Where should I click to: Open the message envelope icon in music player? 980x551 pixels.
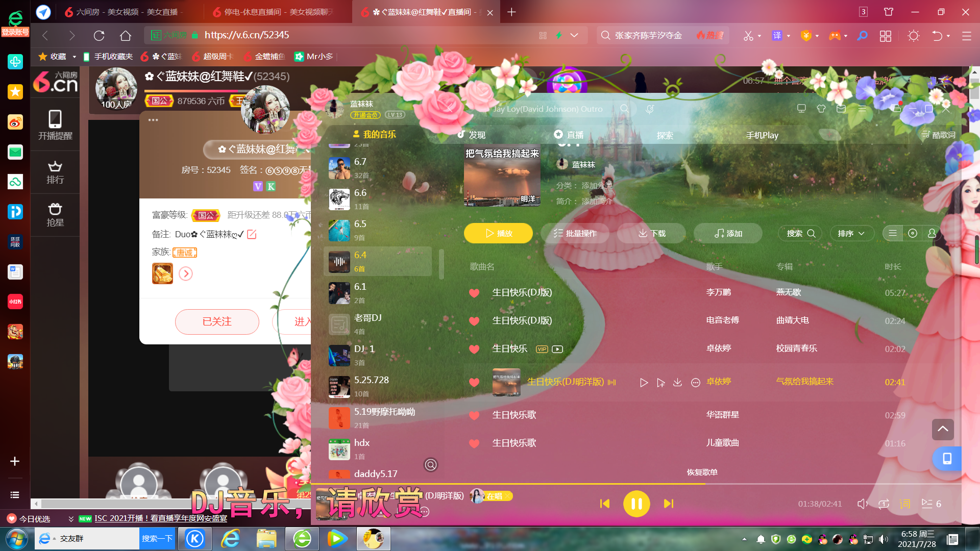click(841, 108)
